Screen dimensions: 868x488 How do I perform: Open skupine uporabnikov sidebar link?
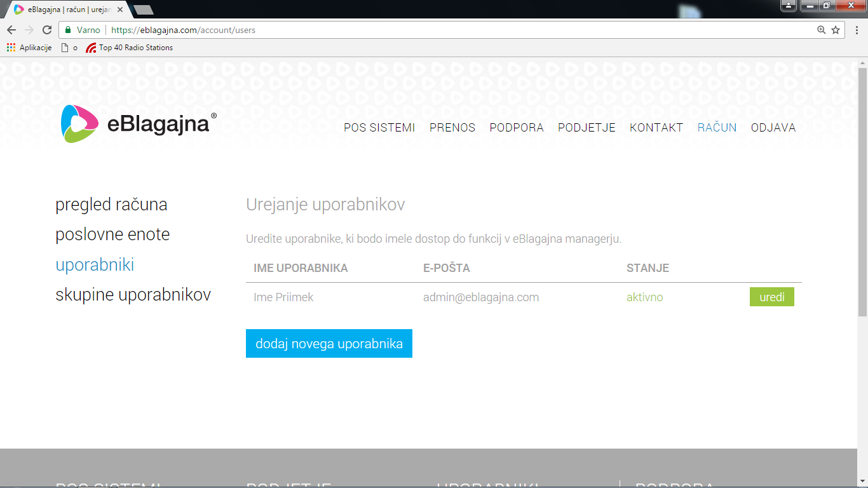click(x=133, y=295)
